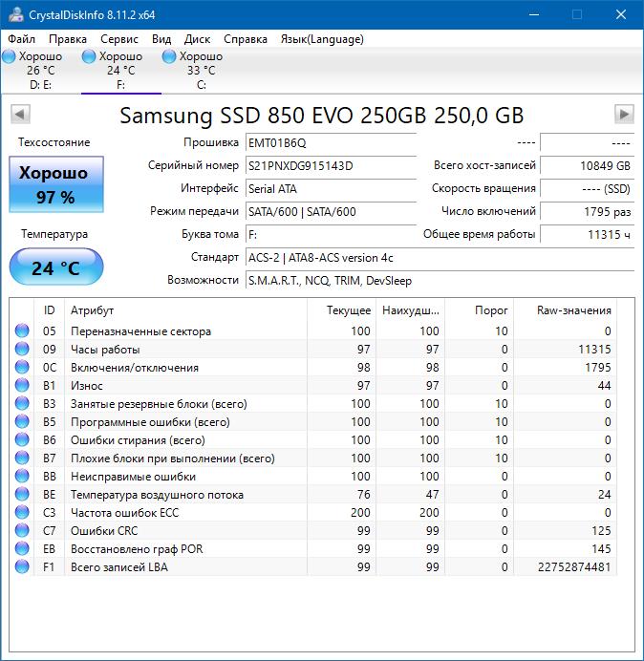
Task: Open the Язык(Language) menu
Action: pyautogui.click(x=322, y=39)
